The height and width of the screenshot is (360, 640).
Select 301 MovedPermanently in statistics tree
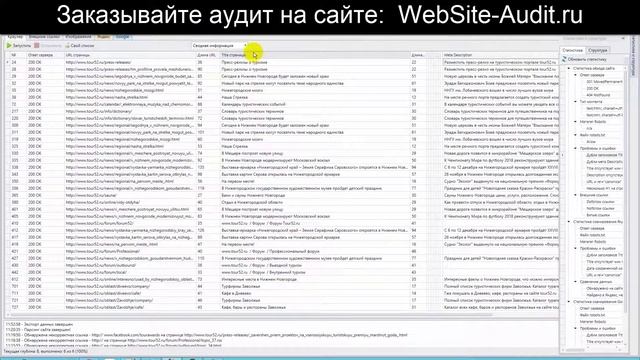click(x=604, y=82)
